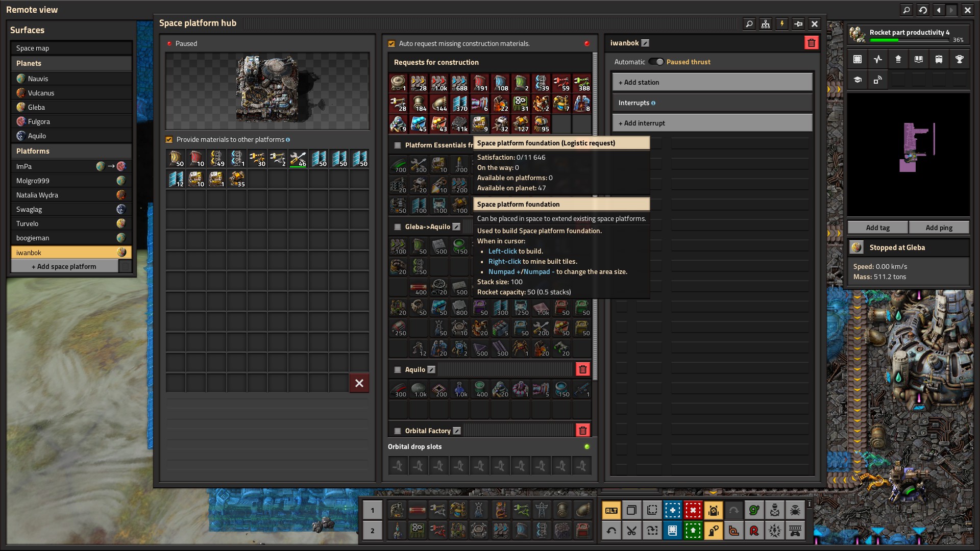This screenshot has width=980, height=551.
Task: Select the Swaglag platform row
Action: point(71,209)
